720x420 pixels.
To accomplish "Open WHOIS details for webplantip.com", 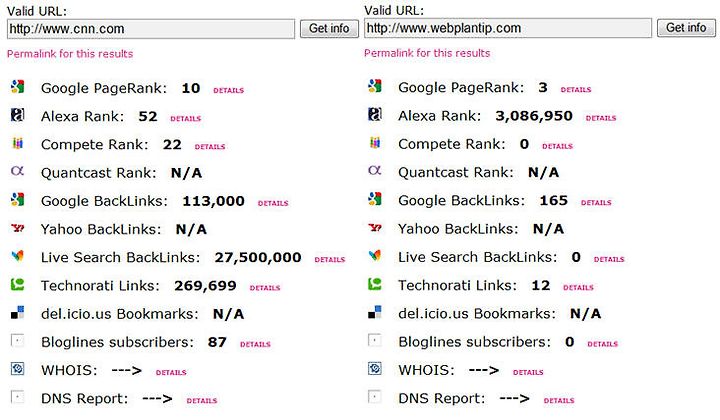I will (528, 372).
